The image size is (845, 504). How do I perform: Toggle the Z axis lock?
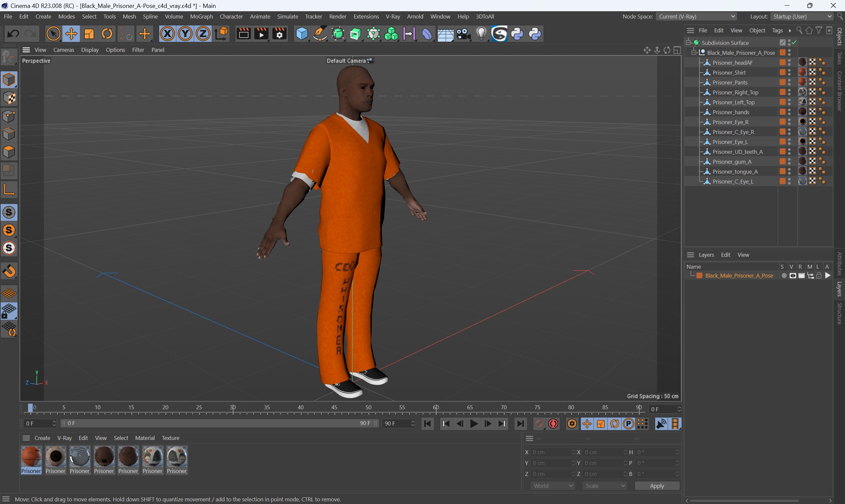click(203, 34)
